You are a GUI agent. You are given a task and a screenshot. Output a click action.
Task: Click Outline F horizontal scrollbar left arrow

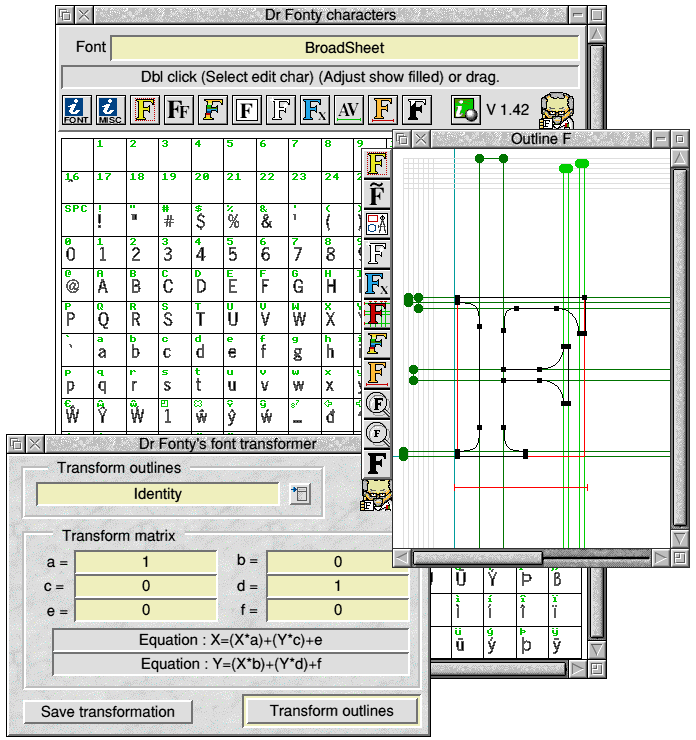click(x=402, y=559)
